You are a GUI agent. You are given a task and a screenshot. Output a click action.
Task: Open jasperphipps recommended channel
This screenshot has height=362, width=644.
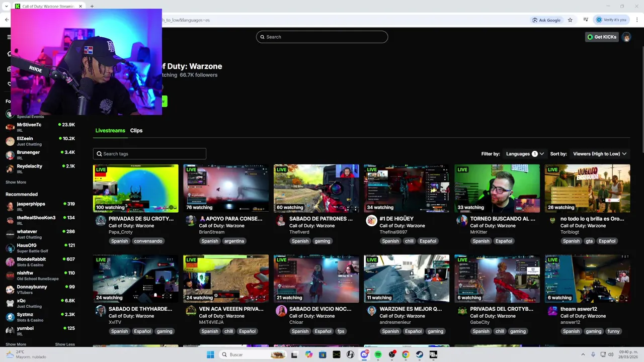pyautogui.click(x=40, y=206)
